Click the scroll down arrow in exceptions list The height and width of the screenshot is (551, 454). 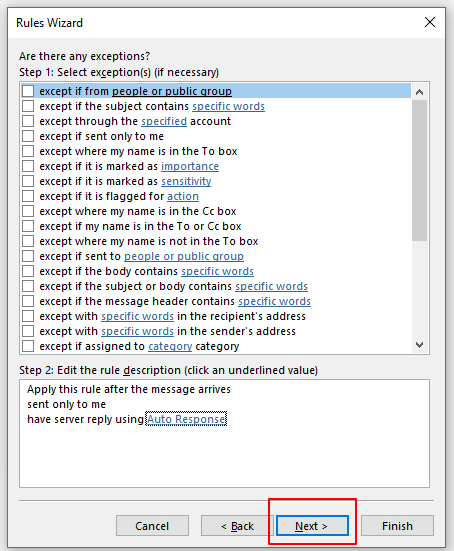pyautogui.click(x=419, y=345)
